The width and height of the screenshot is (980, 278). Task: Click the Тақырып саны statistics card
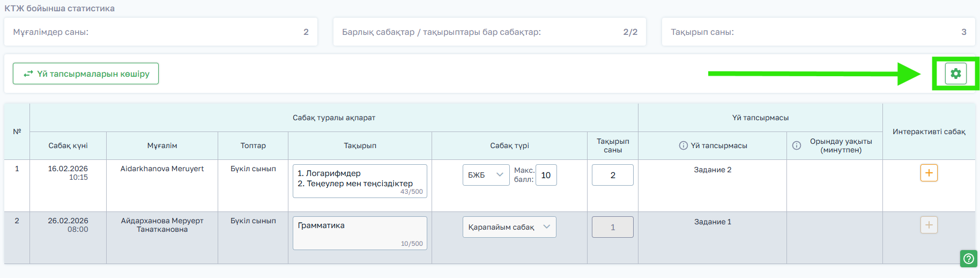(x=818, y=32)
